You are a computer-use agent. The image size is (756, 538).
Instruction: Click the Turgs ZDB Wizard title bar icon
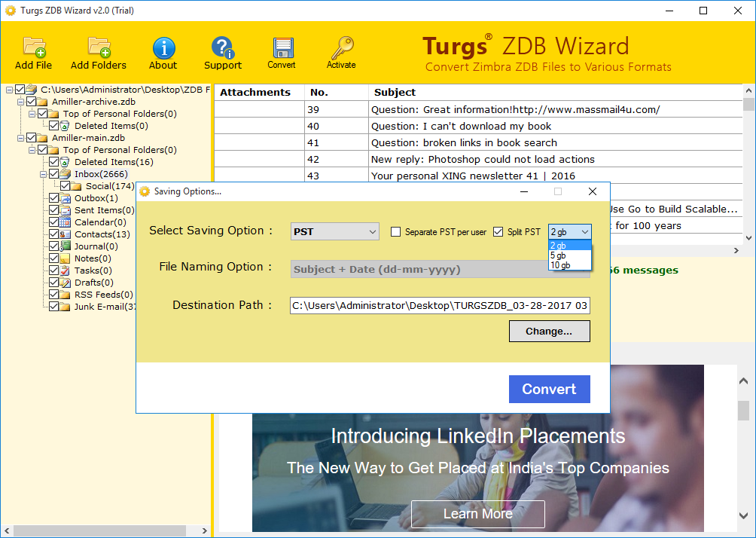10,11
